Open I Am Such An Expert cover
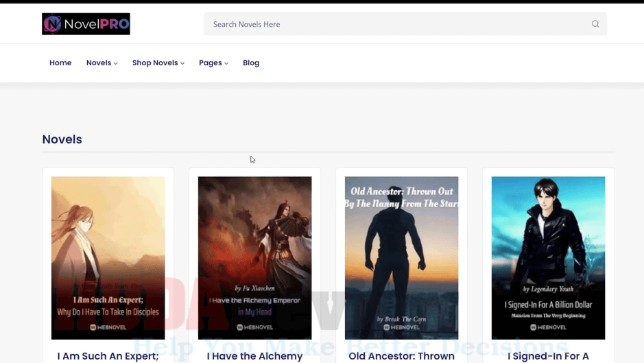 click(108, 258)
